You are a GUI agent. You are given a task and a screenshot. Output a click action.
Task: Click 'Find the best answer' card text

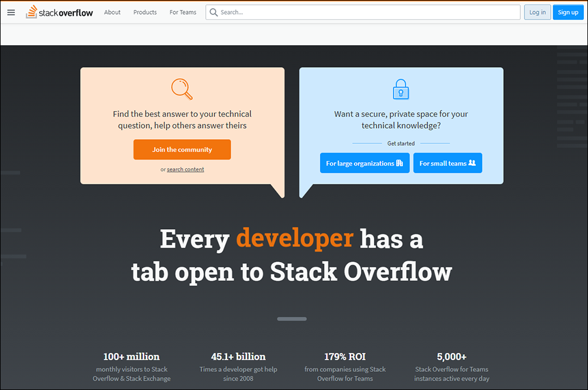(x=182, y=119)
